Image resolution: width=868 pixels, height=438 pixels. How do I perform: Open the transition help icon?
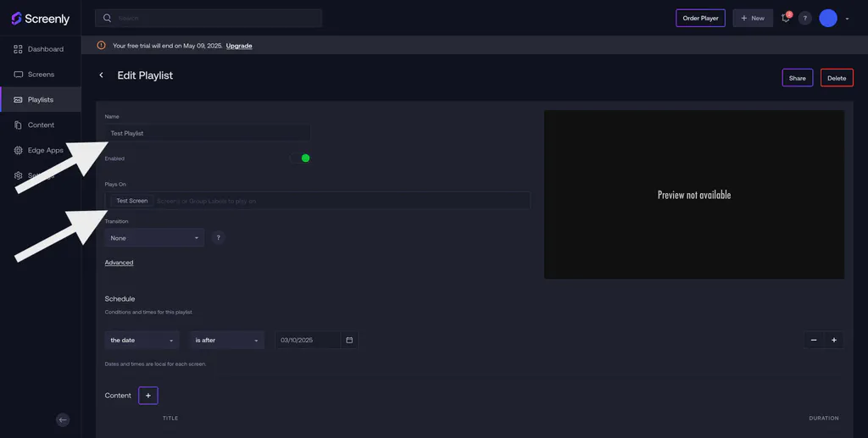pos(218,238)
